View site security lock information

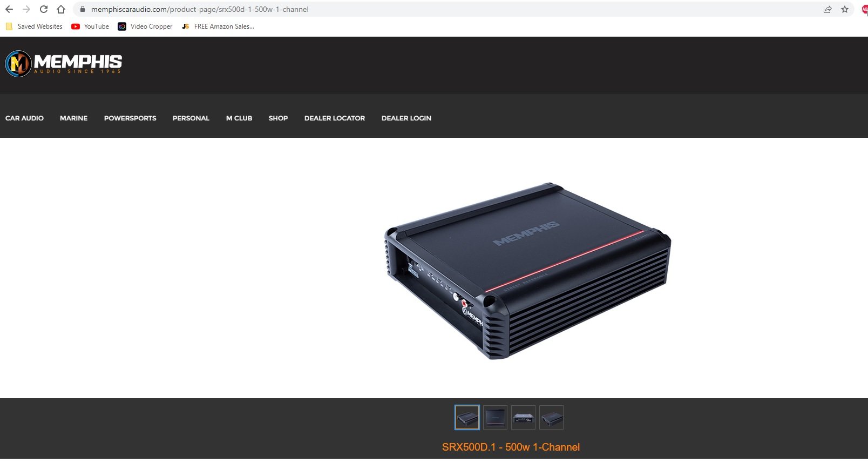click(83, 9)
